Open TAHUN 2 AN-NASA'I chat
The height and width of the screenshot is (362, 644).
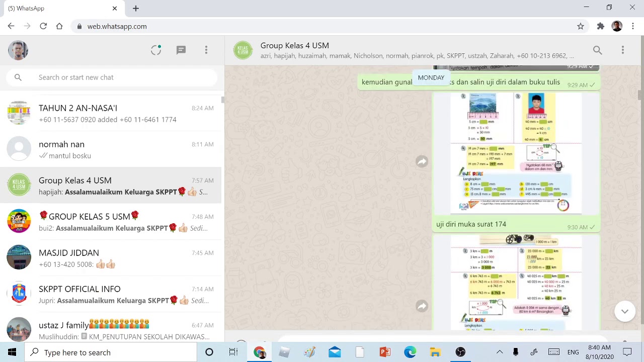point(111,114)
